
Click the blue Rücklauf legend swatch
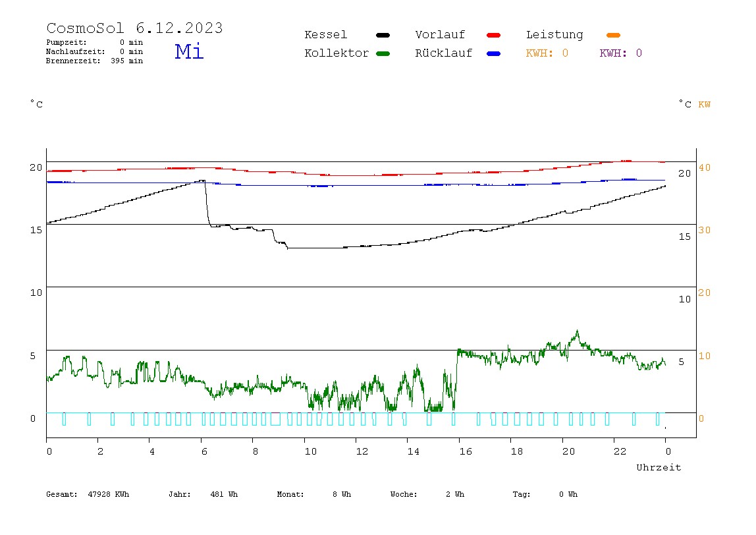click(x=494, y=53)
